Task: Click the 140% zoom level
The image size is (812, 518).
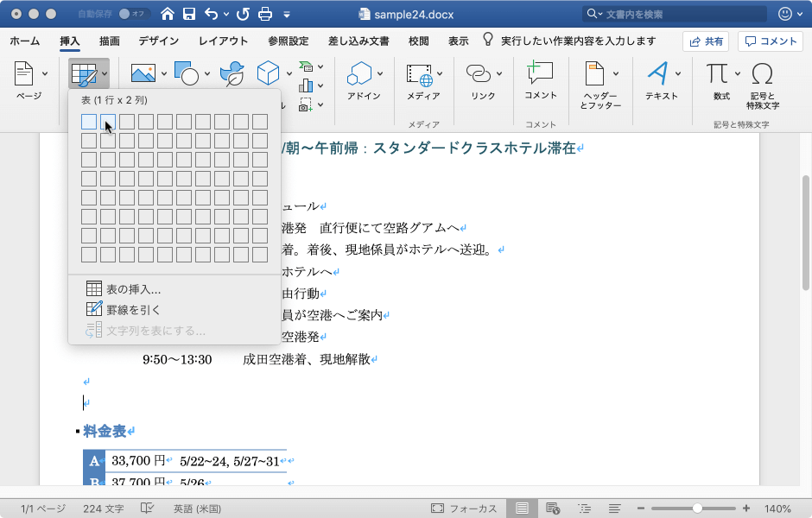Action: pos(777,509)
